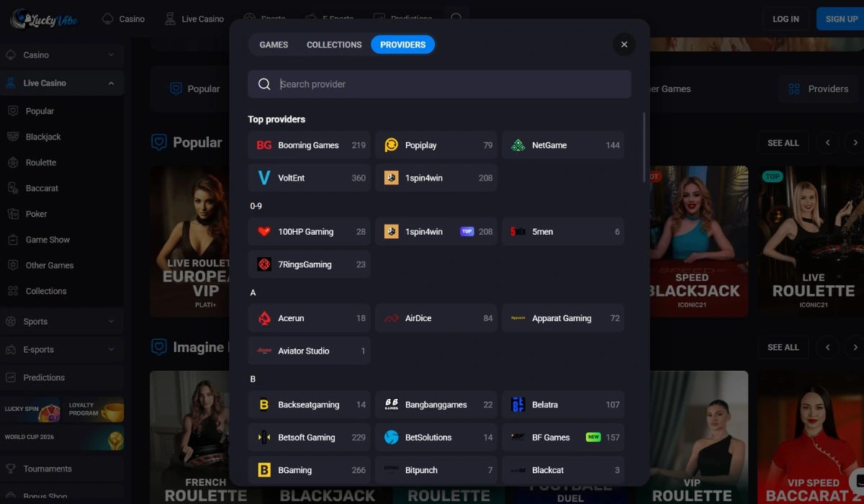Open Casino in the top navigation
The height and width of the screenshot is (504, 864).
[x=123, y=19]
